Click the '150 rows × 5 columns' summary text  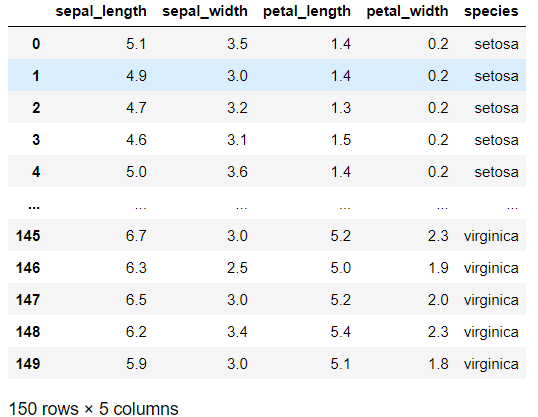(x=93, y=409)
